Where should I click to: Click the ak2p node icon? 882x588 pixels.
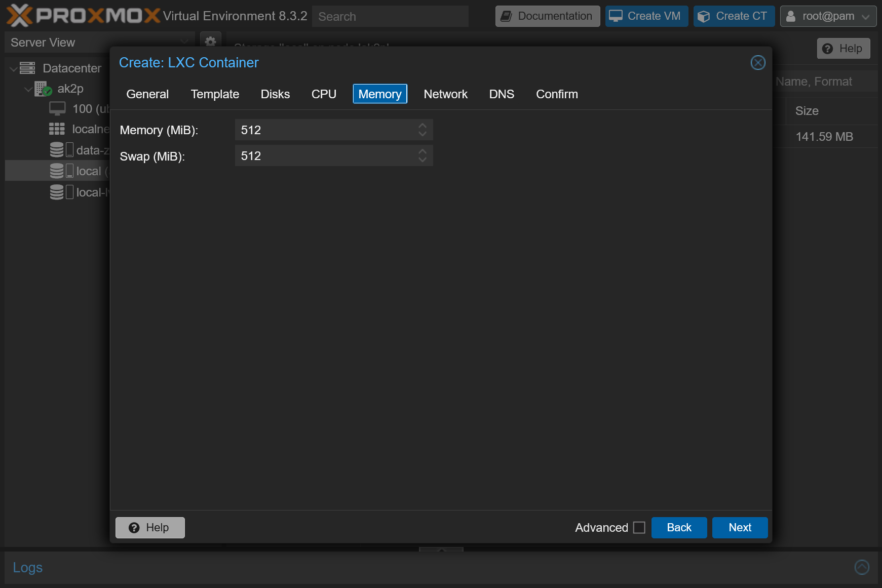click(x=43, y=89)
